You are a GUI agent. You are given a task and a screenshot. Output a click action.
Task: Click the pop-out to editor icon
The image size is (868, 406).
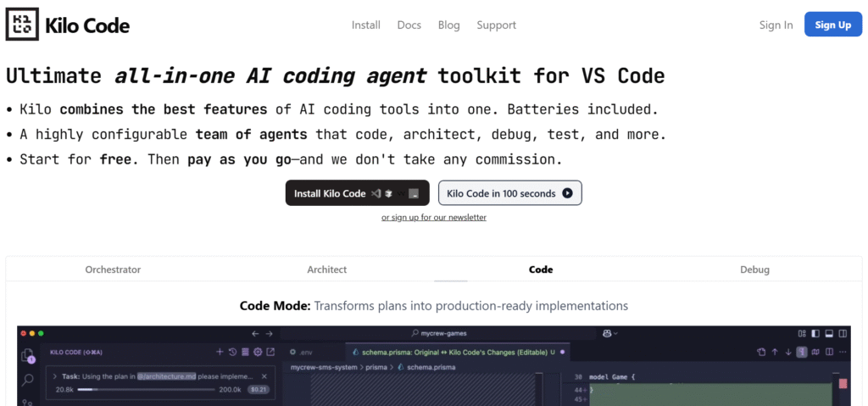click(x=270, y=352)
